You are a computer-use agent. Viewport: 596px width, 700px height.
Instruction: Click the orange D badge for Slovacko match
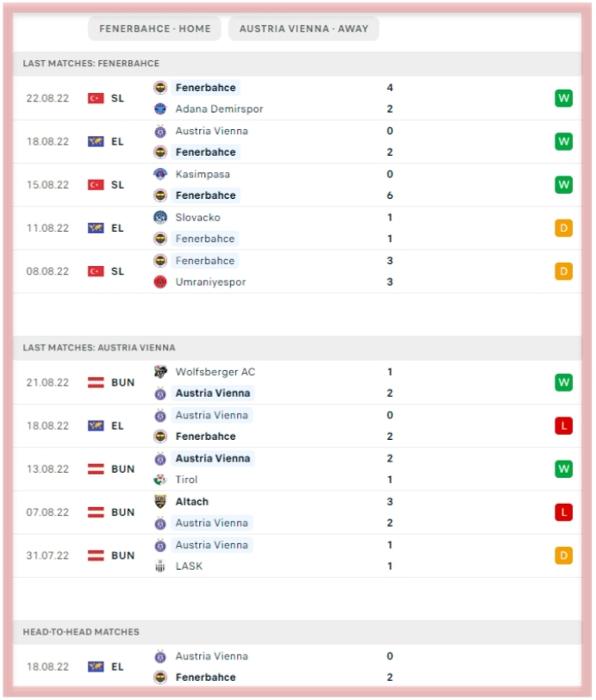point(563,228)
